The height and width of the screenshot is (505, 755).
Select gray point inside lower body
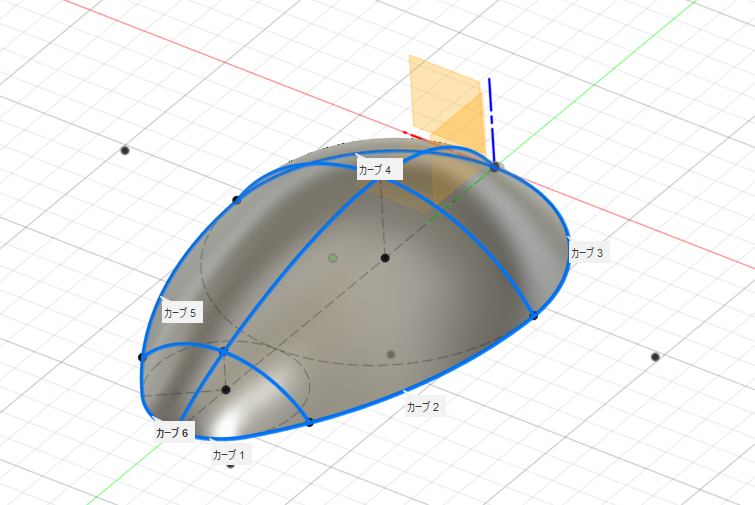pyautogui.click(x=391, y=354)
